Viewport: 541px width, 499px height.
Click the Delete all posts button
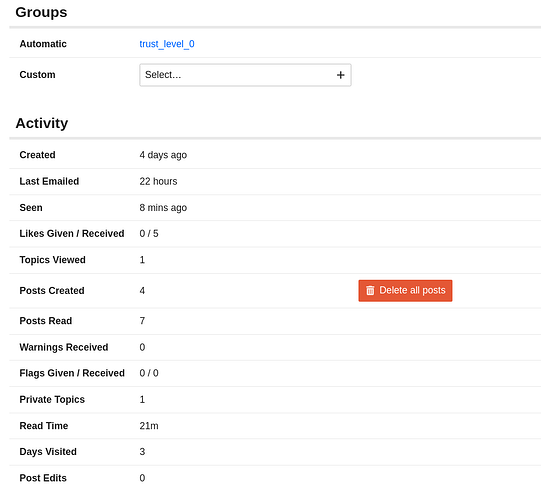point(405,291)
